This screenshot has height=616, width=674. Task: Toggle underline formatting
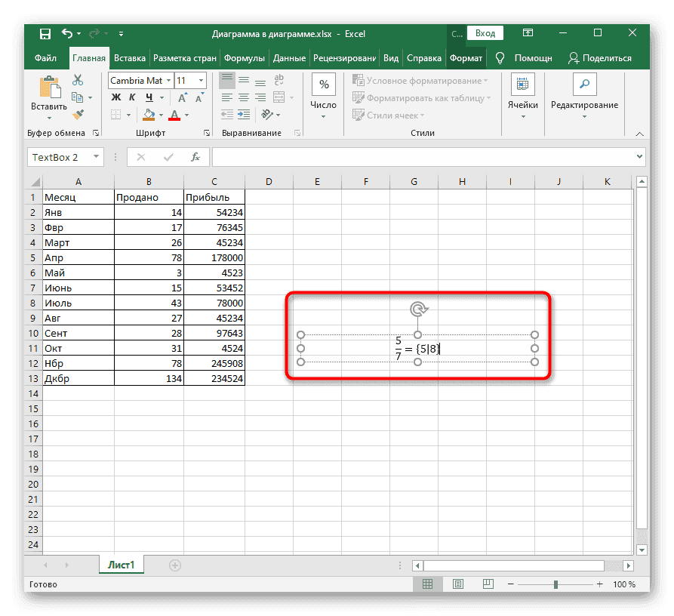148,97
